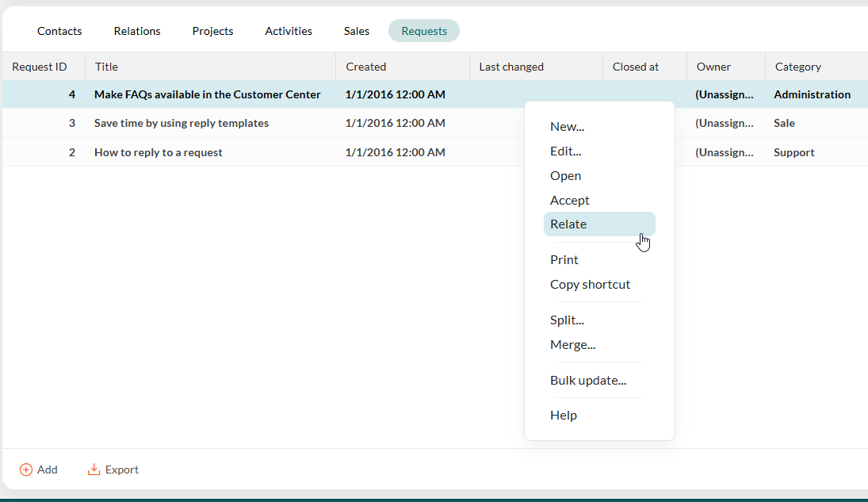Select "Copy shortcut" from the menu
The image size is (868, 502).
590,284
